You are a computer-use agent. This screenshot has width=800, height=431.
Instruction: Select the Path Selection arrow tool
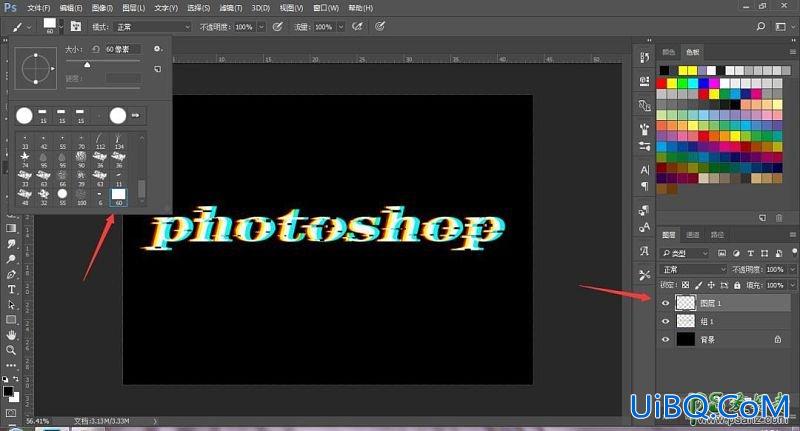coord(11,305)
